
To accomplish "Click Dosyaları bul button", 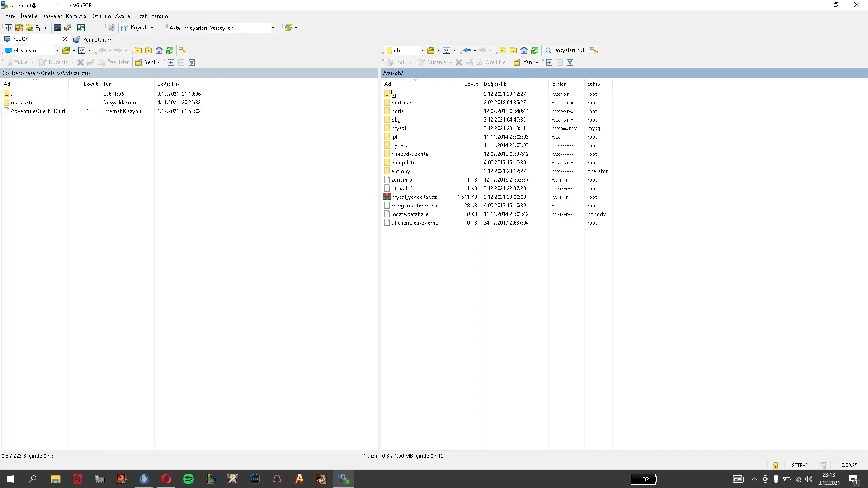I will [564, 50].
